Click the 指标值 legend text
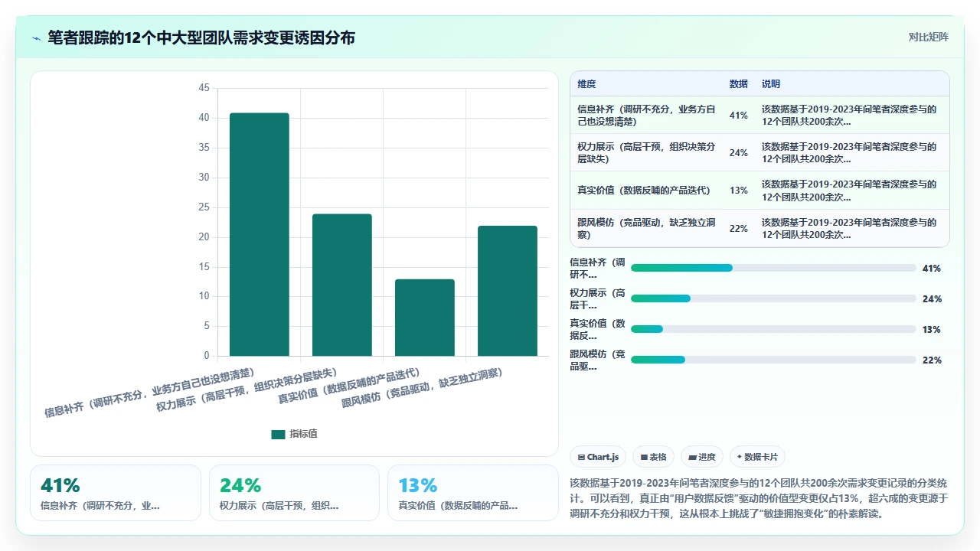980x551 pixels. click(303, 434)
